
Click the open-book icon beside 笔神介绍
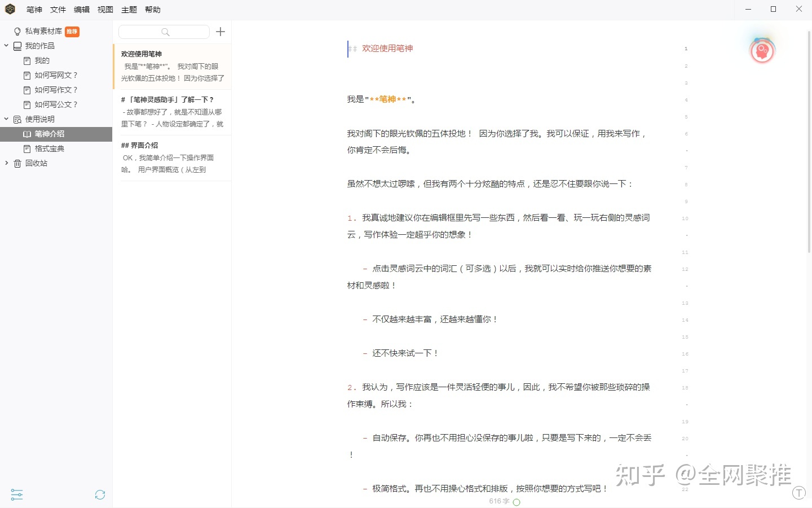coord(27,134)
